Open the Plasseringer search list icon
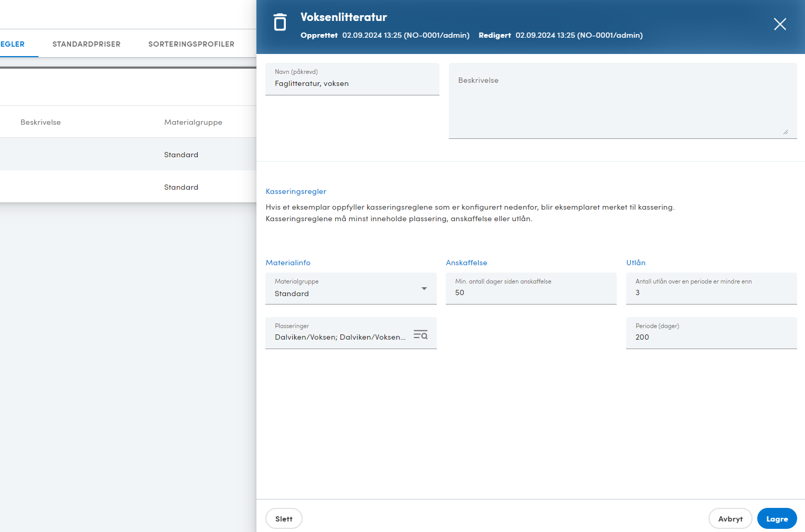The image size is (805, 532). pyautogui.click(x=421, y=334)
